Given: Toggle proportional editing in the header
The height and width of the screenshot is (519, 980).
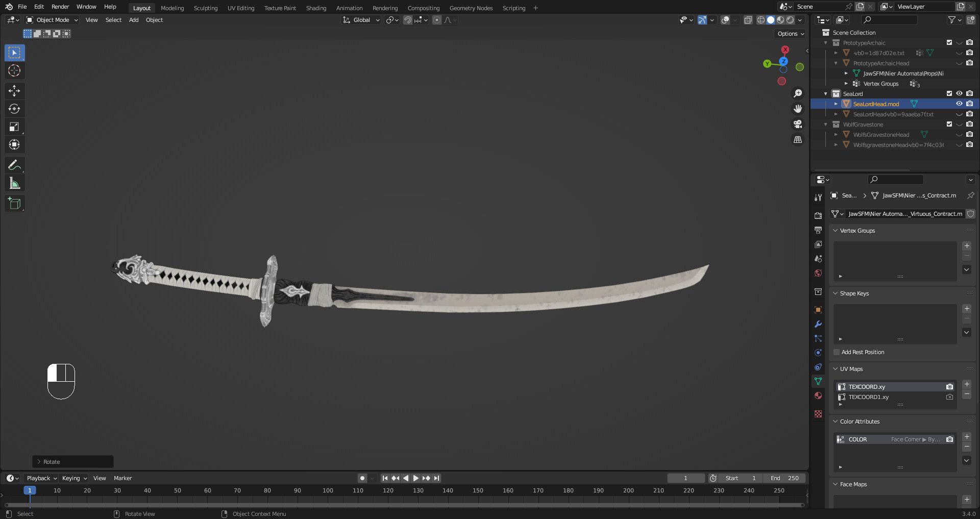Looking at the screenshot, I should pyautogui.click(x=437, y=20).
